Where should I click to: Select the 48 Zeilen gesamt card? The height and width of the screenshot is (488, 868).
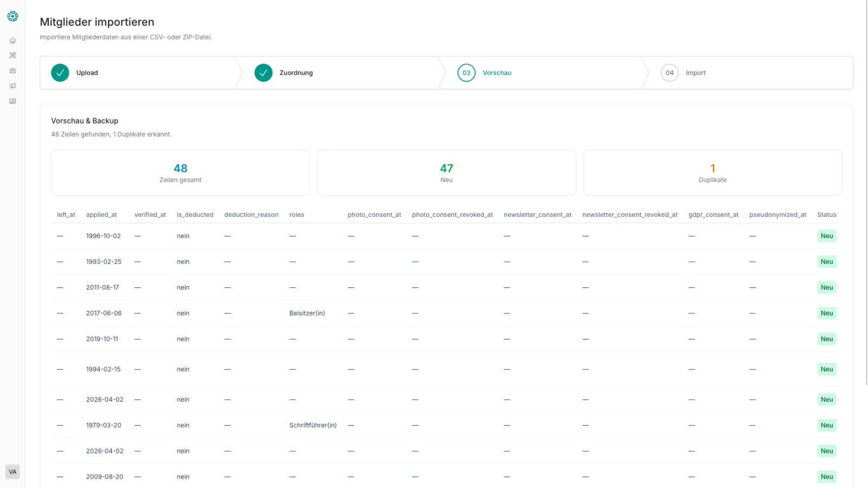[x=180, y=172]
